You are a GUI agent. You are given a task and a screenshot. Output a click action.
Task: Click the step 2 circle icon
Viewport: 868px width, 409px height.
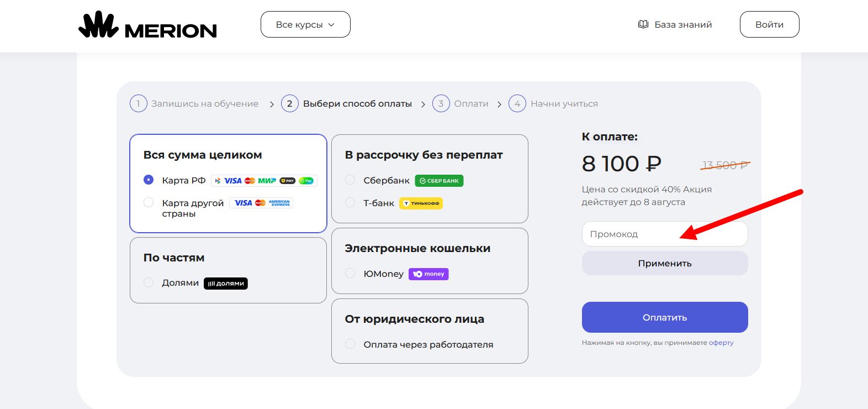290,103
